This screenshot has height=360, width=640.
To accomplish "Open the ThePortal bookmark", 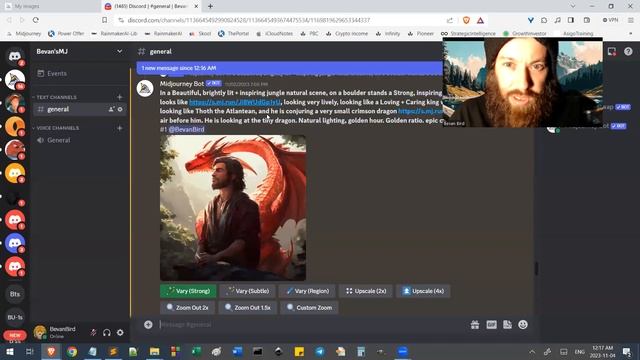I will click(233, 33).
